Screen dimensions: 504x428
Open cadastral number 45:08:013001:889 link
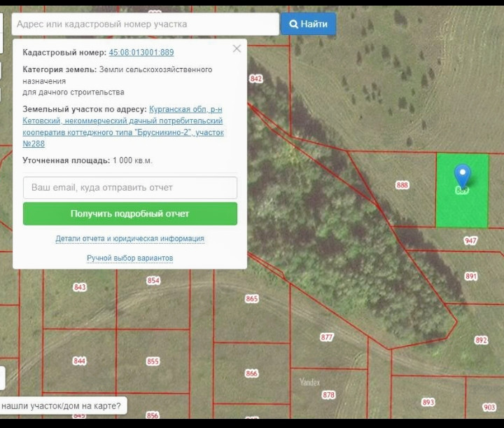pos(141,53)
